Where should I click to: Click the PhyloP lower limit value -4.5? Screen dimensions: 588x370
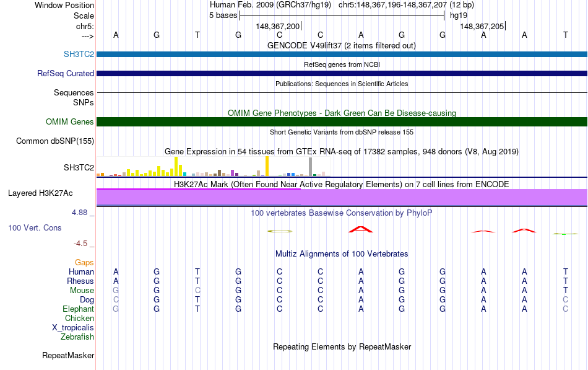(80, 244)
